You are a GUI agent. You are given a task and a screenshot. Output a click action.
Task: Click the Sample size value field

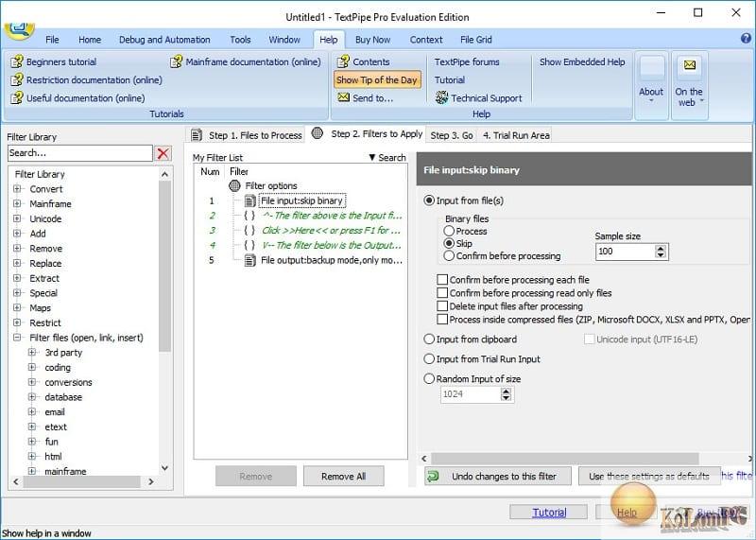tap(626, 252)
